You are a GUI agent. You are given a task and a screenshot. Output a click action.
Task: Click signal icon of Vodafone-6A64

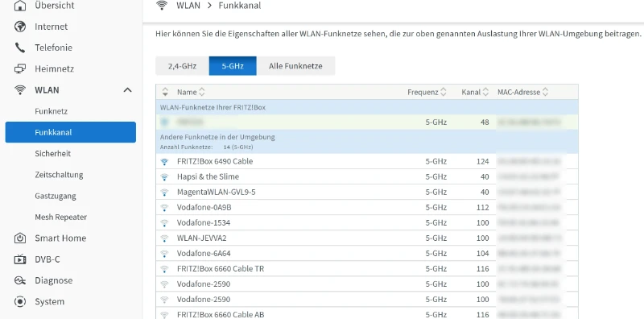164,253
